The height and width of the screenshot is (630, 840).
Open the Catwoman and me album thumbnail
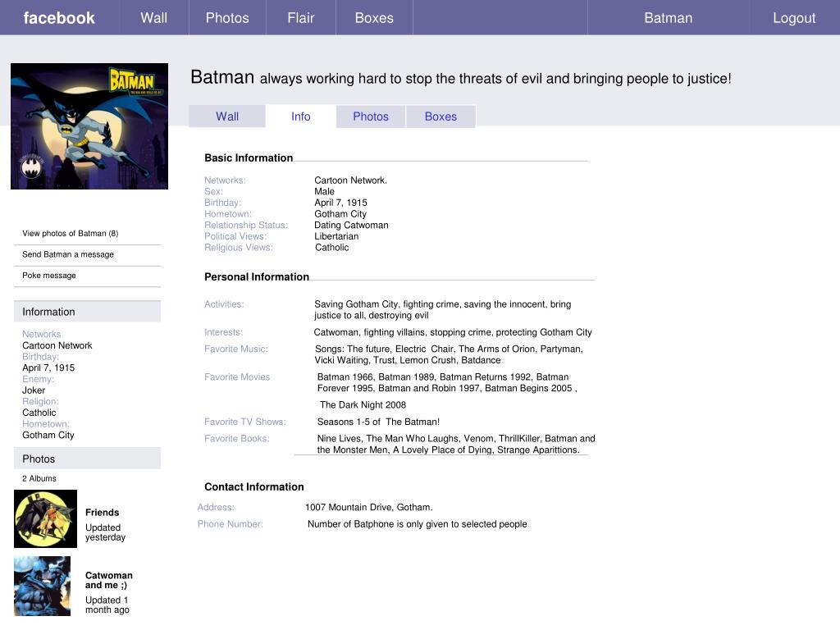coord(43,586)
